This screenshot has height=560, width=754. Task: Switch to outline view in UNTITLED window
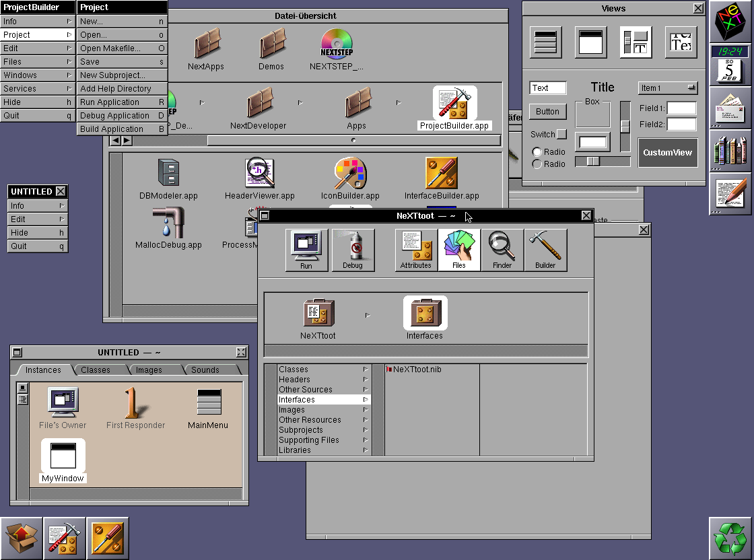[x=23, y=399]
